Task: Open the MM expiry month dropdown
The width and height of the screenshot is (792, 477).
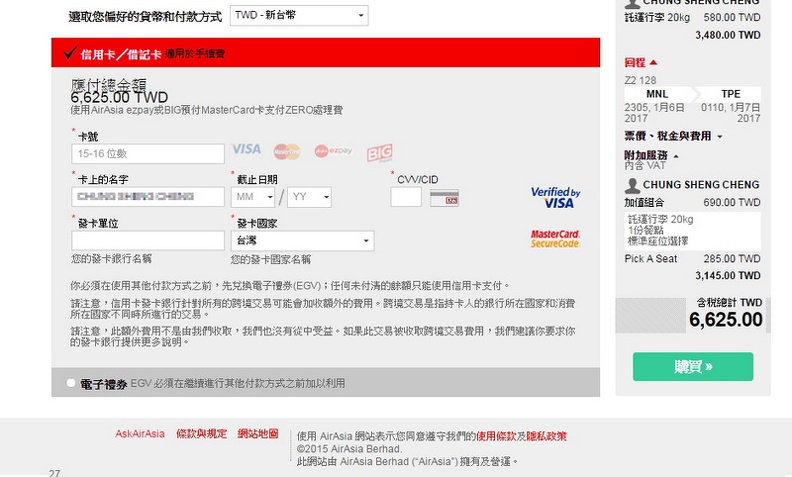Action: (253, 197)
